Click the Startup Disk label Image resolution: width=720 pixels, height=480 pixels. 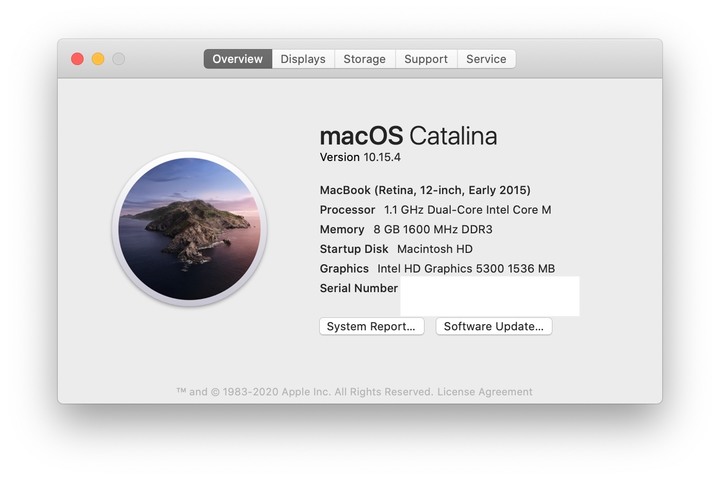pyautogui.click(x=354, y=249)
